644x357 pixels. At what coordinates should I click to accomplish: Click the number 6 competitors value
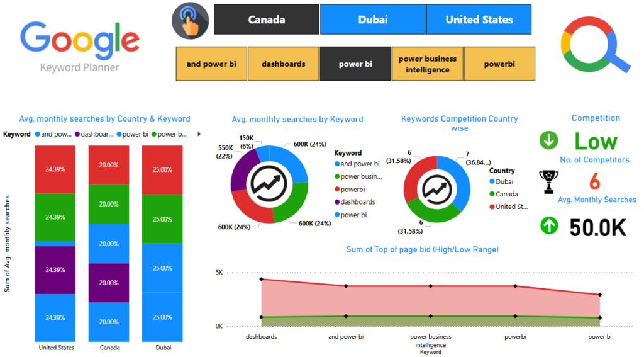point(595,181)
